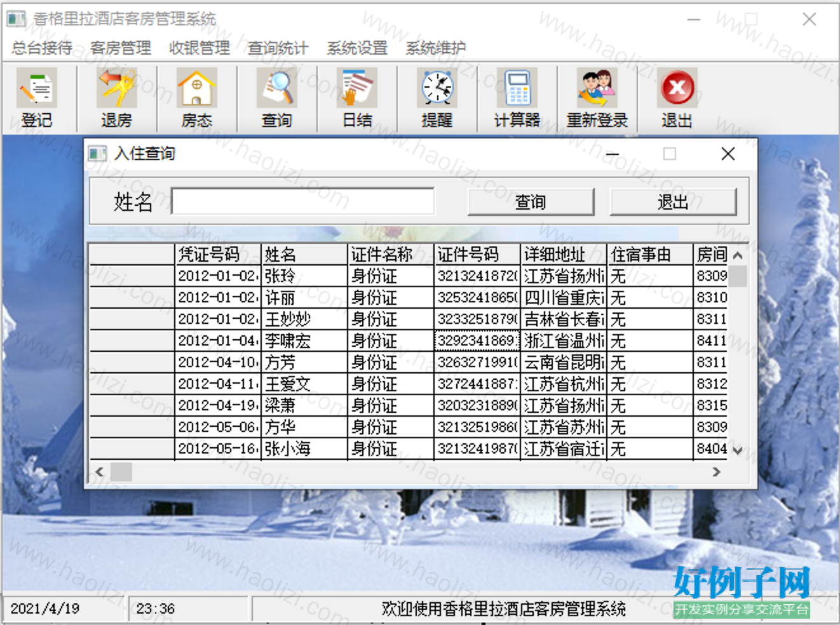Open the 房态 room status icon

(197, 98)
